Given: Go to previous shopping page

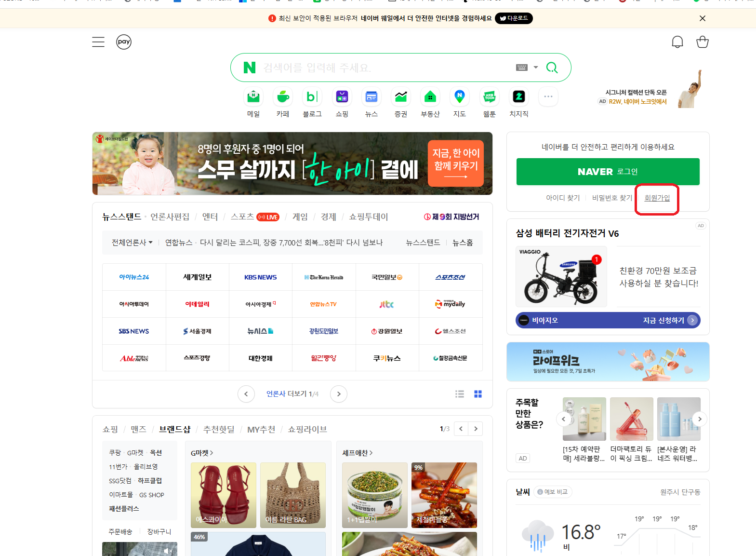Looking at the screenshot, I should [461, 429].
